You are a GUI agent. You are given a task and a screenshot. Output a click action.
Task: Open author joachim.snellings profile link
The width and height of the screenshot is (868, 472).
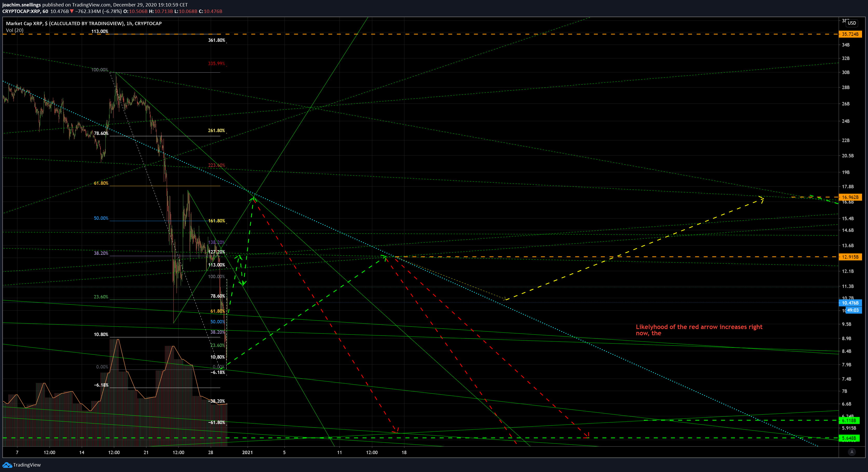[x=22, y=5]
